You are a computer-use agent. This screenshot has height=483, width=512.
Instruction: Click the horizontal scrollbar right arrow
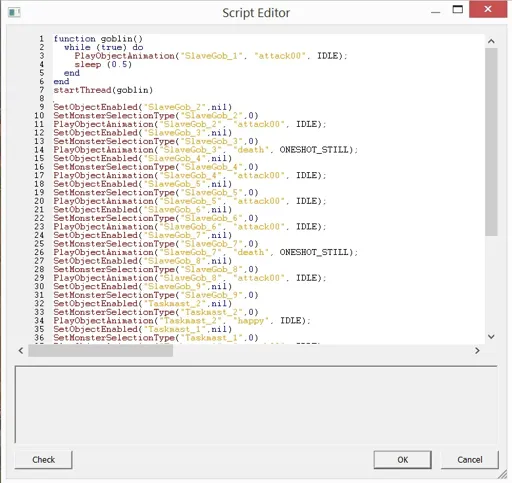(x=477, y=351)
